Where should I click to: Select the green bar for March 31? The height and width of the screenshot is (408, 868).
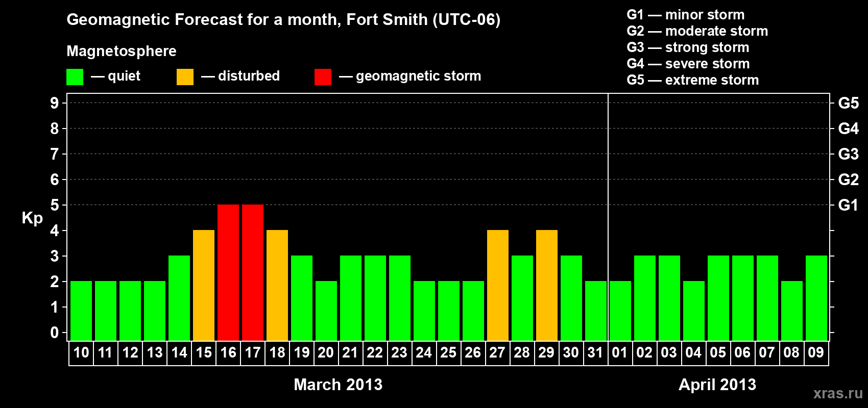click(x=596, y=311)
